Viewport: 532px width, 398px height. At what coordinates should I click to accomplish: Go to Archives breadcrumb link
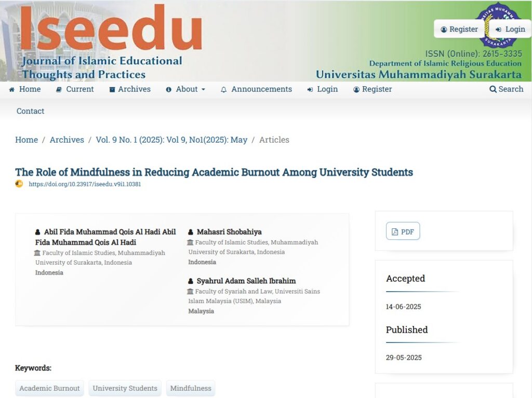pyautogui.click(x=67, y=140)
